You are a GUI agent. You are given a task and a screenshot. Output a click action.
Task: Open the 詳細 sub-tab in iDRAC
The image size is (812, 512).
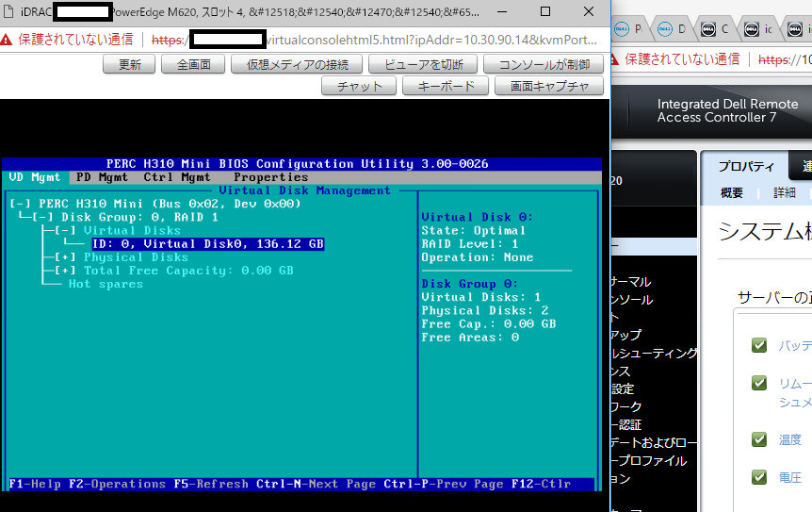click(x=784, y=193)
